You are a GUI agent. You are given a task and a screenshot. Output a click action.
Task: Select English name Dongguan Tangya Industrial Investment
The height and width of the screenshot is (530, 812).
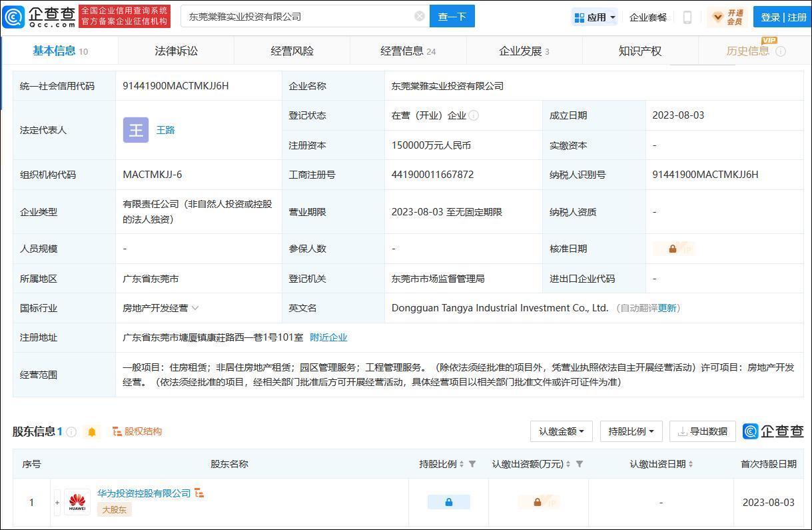pyautogui.click(x=500, y=308)
